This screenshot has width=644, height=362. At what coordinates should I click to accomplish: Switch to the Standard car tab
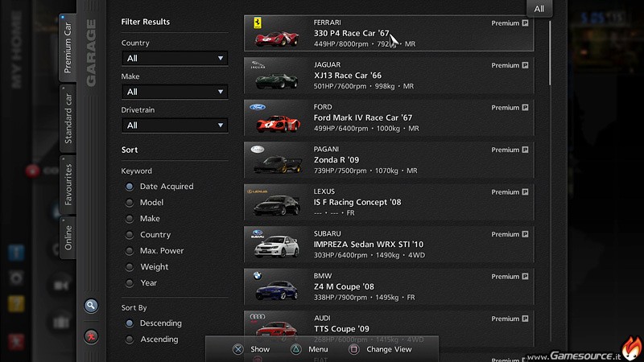coord(68,117)
